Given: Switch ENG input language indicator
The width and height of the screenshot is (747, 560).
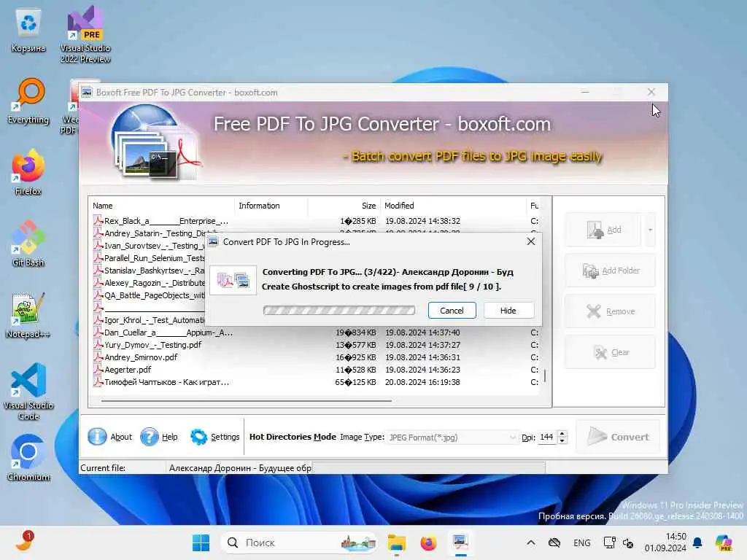Looking at the screenshot, I should [581, 542].
